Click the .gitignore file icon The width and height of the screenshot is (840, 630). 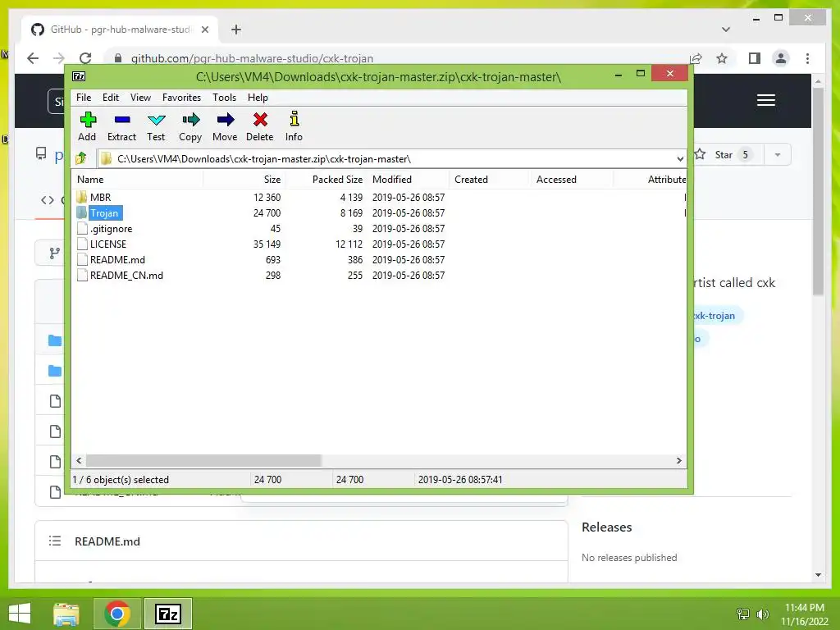point(82,228)
